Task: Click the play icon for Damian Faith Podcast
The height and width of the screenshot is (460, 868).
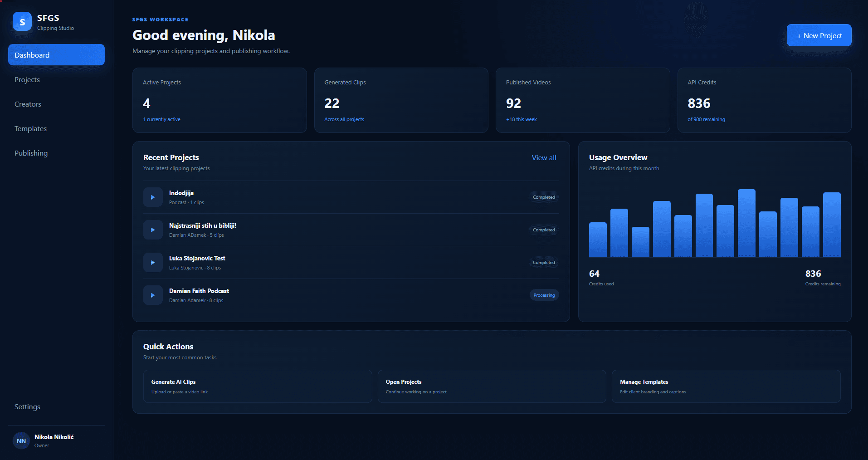Action: [153, 295]
